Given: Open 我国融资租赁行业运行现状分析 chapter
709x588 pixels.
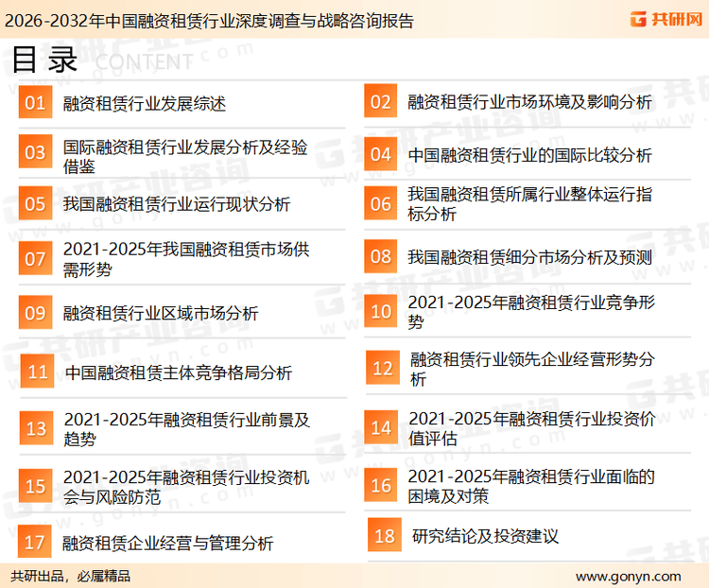Looking at the screenshot, I should [176, 204].
